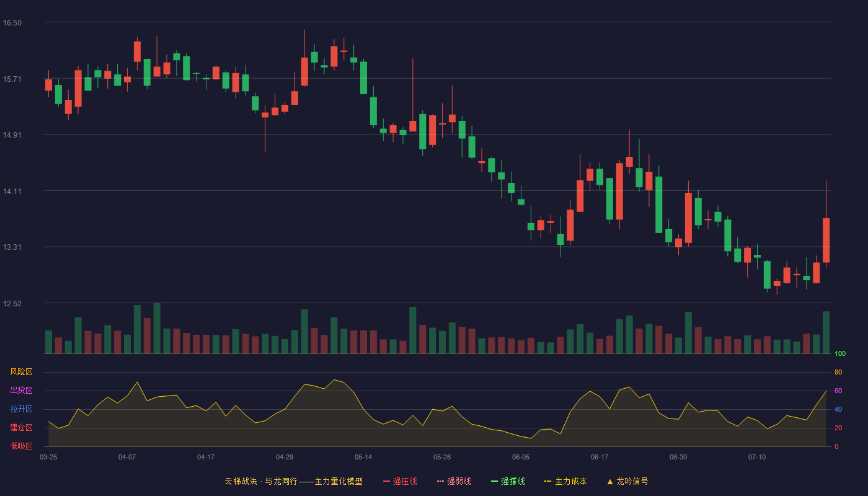Click the 12.52 price axis label
The height and width of the screenshot is (496, 868).
12,304
